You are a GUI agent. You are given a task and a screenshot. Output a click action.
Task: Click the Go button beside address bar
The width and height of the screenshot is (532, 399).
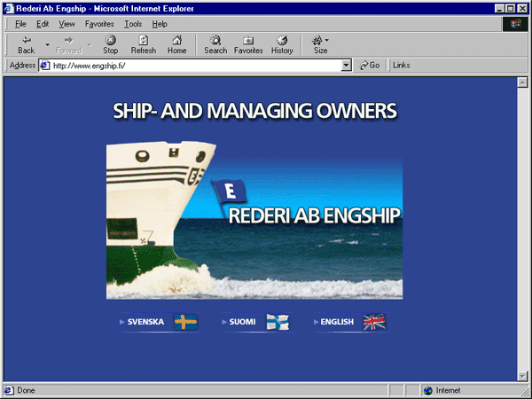(x=370, y=66)
